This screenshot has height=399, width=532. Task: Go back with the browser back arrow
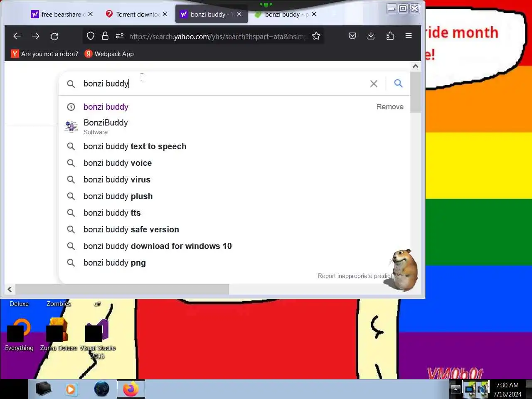pos(17,36)
